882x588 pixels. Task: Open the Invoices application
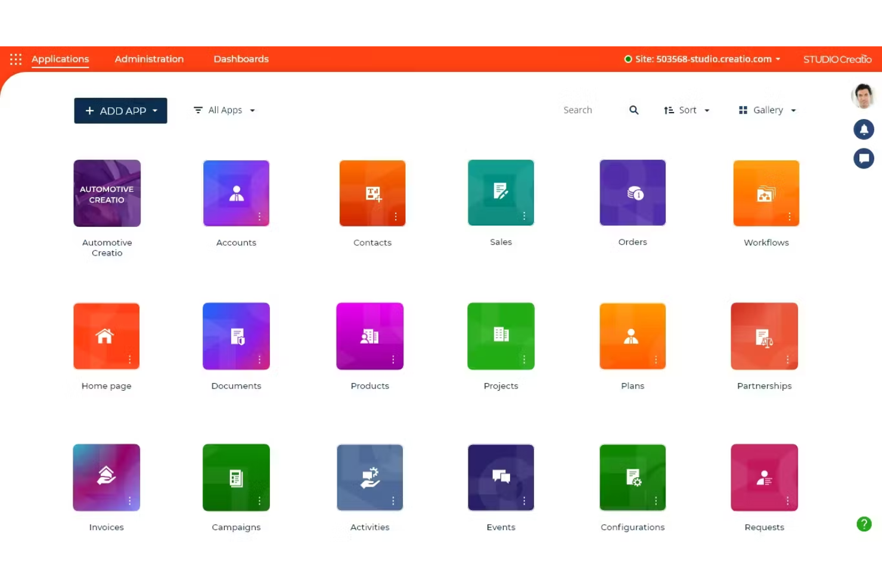pos(106,477)
